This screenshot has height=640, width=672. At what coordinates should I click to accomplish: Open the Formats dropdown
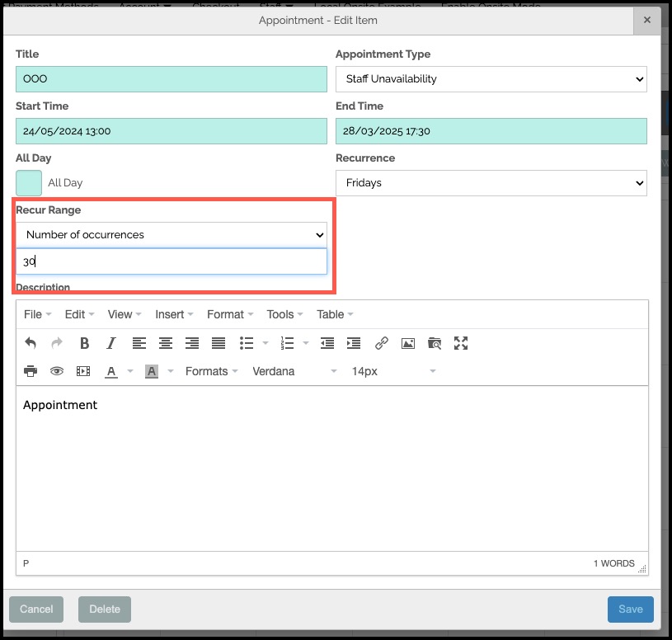point(211,371)
